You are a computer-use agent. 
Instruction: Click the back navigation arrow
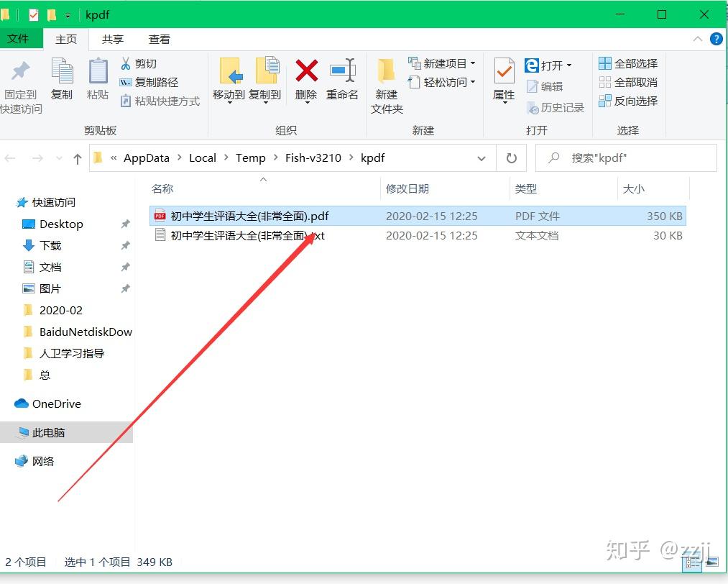tap(10, 159)
